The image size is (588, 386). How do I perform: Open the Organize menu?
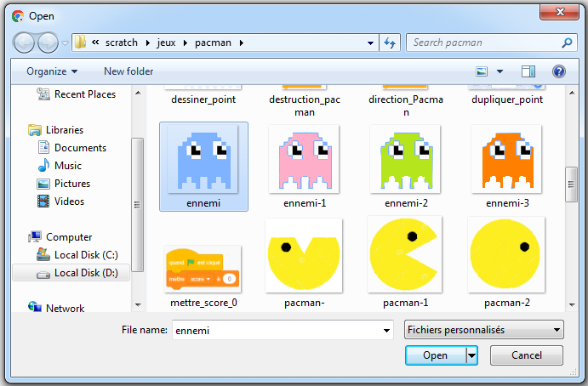52,71
